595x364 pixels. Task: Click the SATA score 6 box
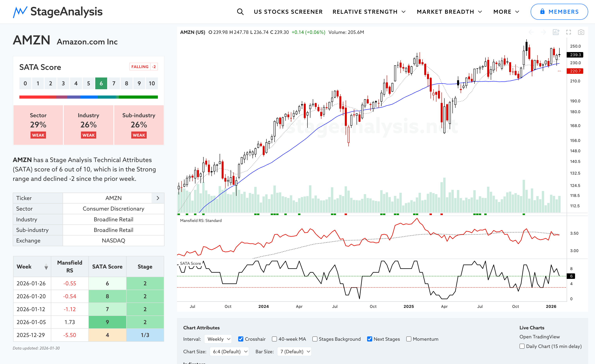pos(101,83)
